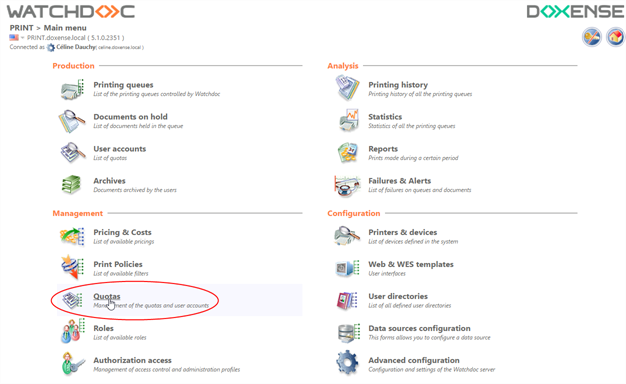Click the Failures & Alerts stethoscope icon

tap(347, 186)
